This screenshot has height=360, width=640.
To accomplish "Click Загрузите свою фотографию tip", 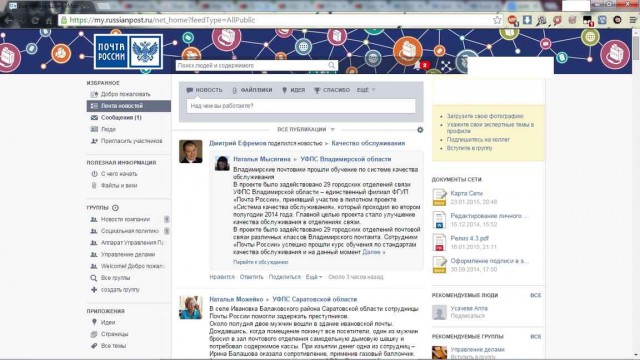I will (485, 116).
